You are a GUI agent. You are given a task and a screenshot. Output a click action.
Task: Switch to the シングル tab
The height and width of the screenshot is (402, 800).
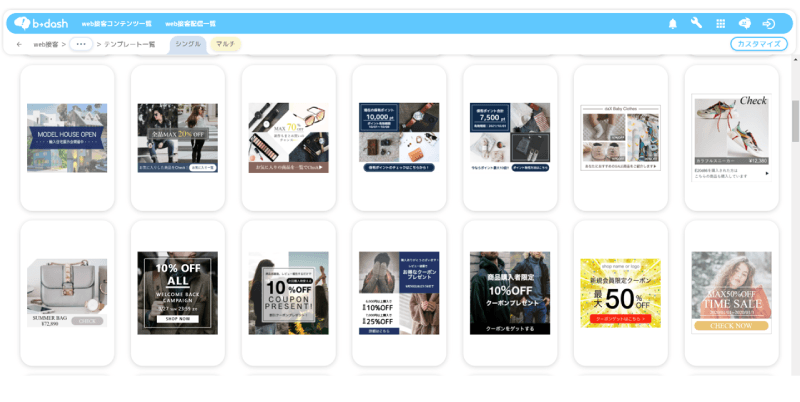pyautogui.click(x=188, y=44)
